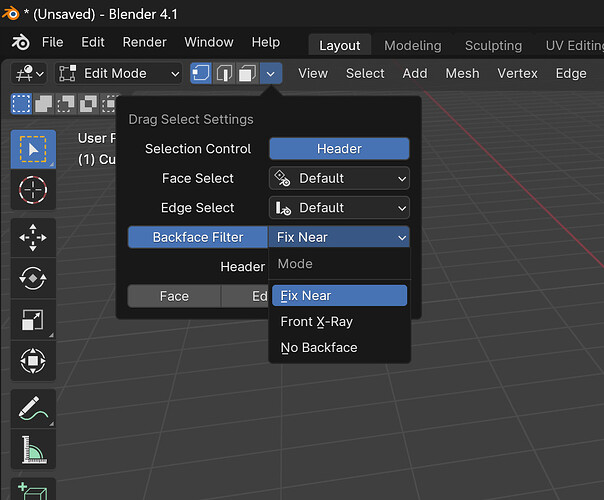Viewport: 604px width, 500px height.
Task: Switch to the Layout workspace tab
Action: coord(339,45)
